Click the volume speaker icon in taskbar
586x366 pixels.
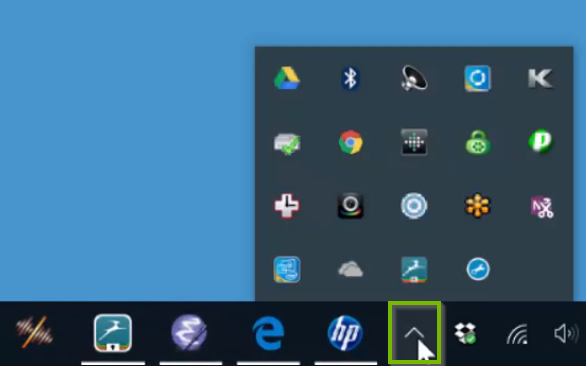point(567,333)
